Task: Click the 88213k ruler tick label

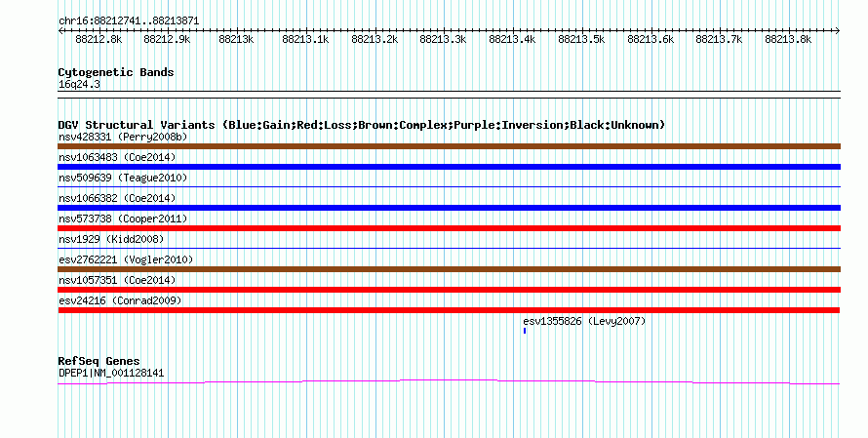Action: pos(236,39)
